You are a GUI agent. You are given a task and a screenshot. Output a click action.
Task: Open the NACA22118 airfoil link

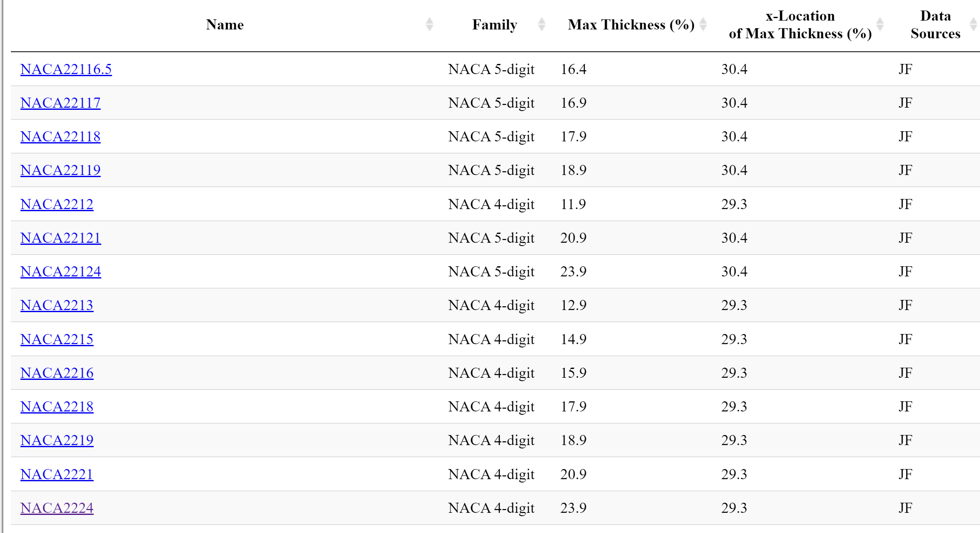61,137
